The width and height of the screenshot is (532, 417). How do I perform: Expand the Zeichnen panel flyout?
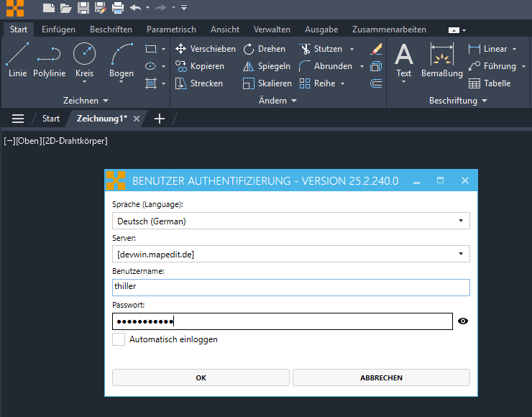pyautogui.click(x=86, y=101)
